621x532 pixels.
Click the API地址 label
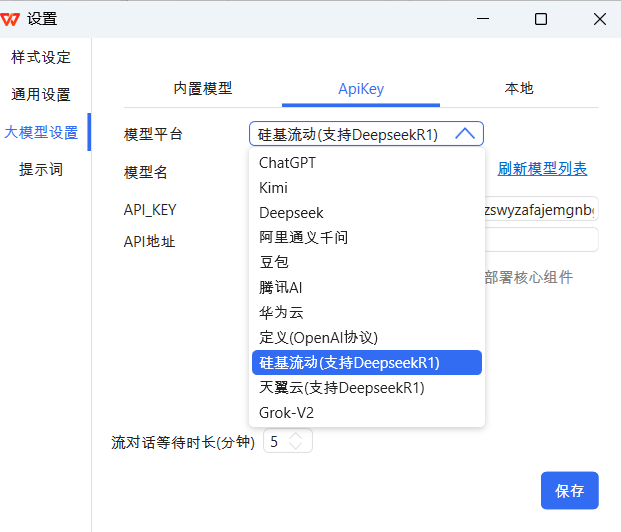tap(149, 241)
